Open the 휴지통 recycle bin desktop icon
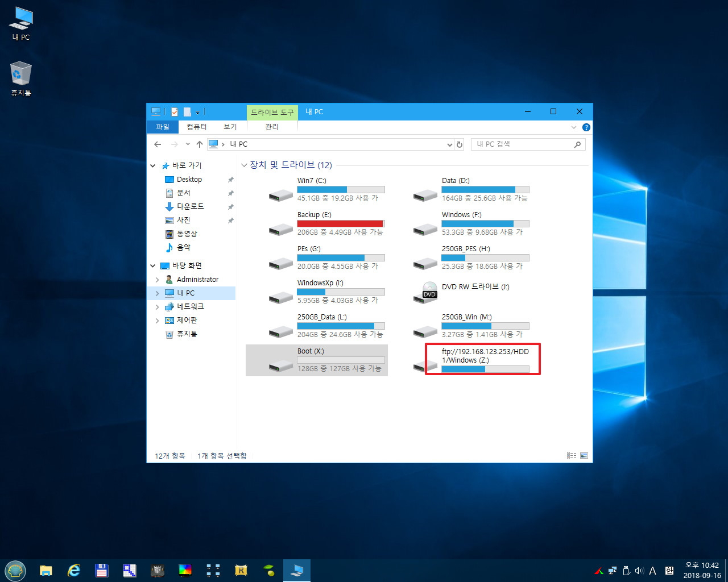Screen dimensions: 728x582 (x=21, y=79)
